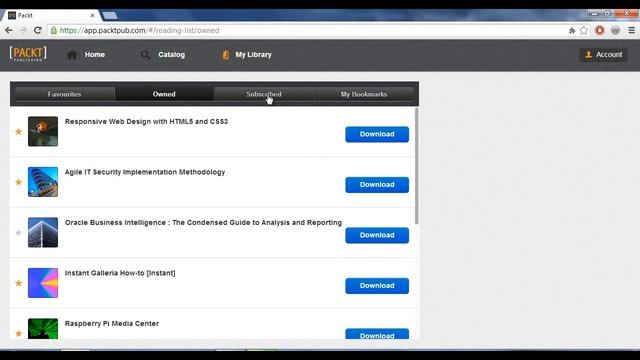Switch to the Favourites tab

[x=64, y=94]
